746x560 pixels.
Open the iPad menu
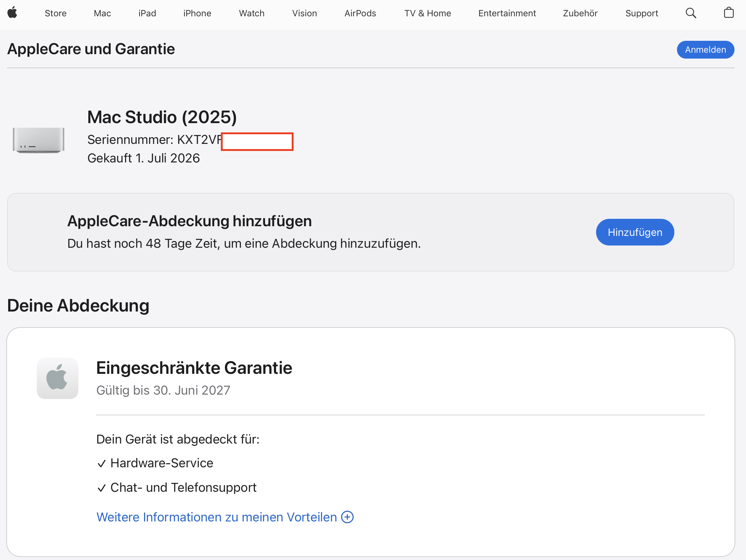[x=147, y=13]
